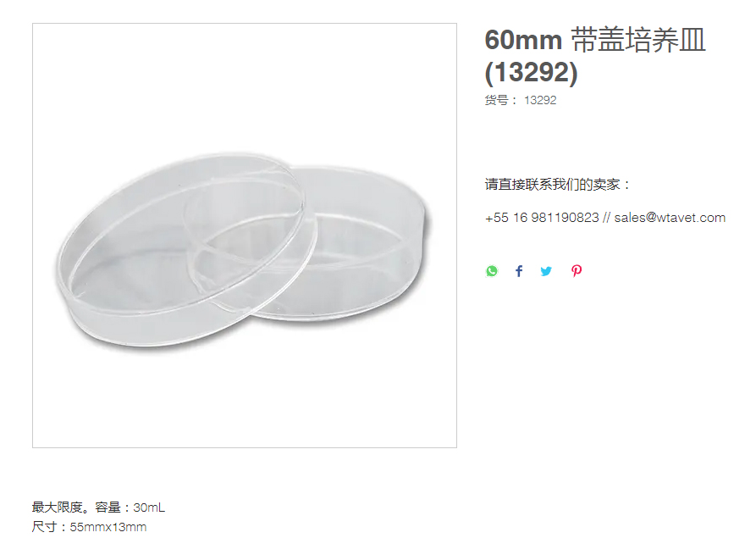Share the product via the WhatsApp icon
This screenshot has height=538, width=756.
click(x=491, y=271)
